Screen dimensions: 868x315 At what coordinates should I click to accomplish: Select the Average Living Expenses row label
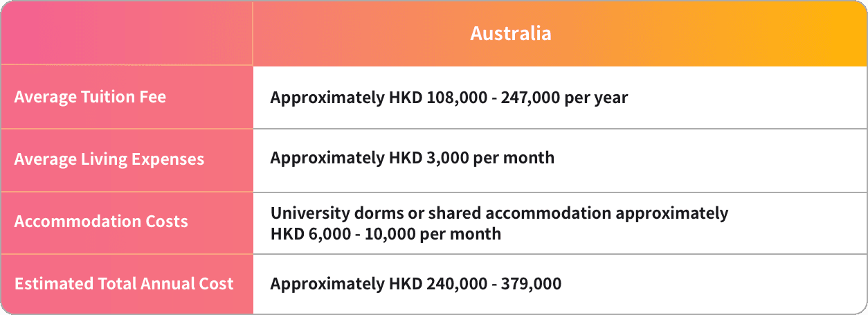pyautogui.click(x=109, y=159)
